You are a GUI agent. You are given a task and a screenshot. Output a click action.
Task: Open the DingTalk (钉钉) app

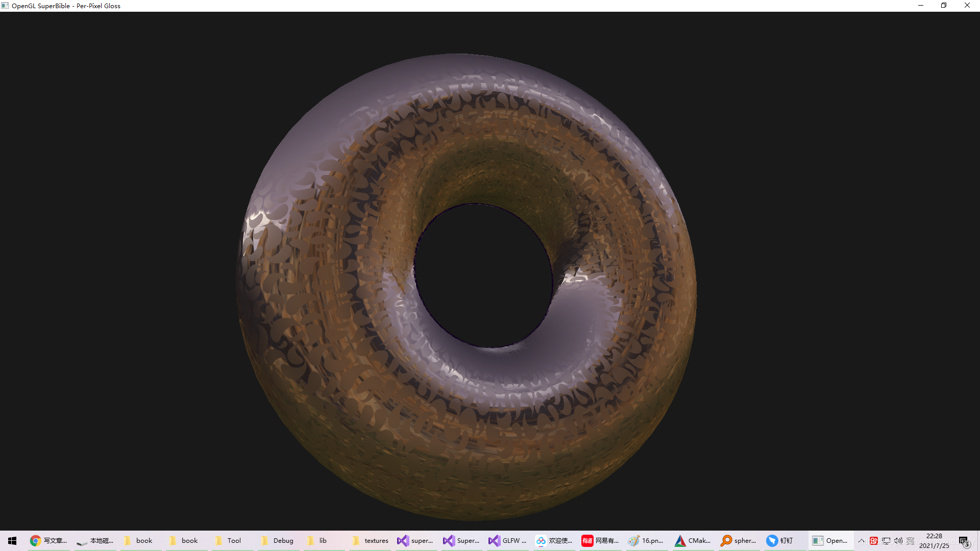[x=780, y=541]
